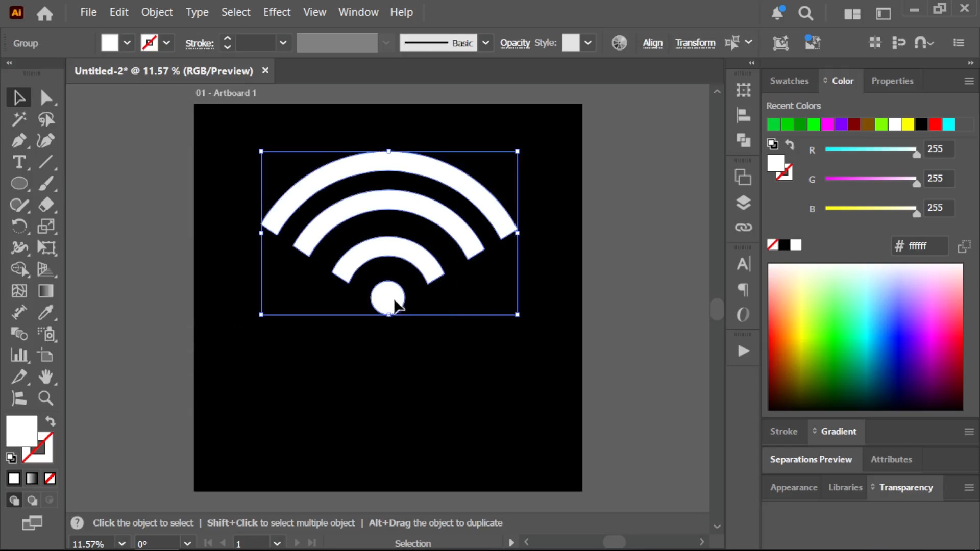The image size is (980, 551).
Task: Open the notifications bell
Action: pyautogui.click(x=777, y=13)
